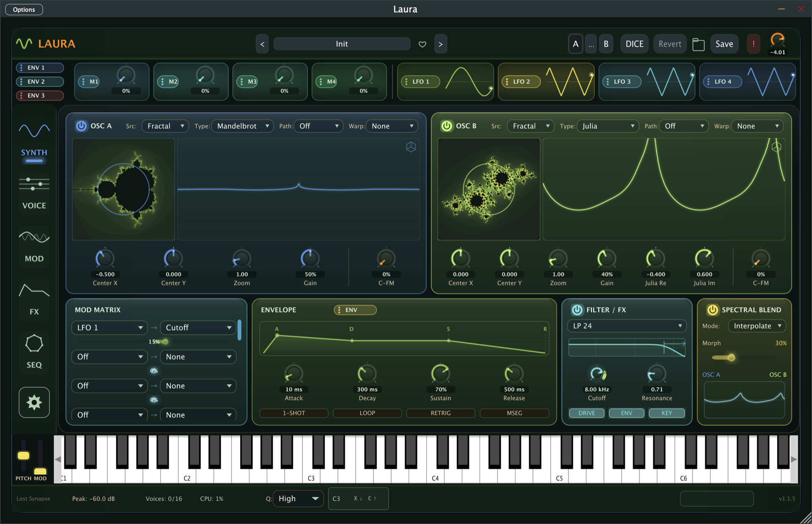Click the Init preset name field
Screen dimensions: 812x524
(342, 44)
